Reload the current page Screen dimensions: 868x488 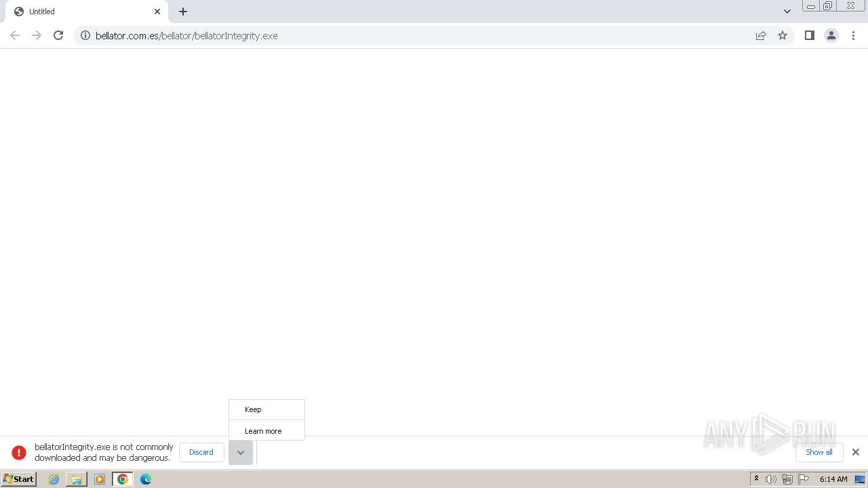tap(58, 35)
